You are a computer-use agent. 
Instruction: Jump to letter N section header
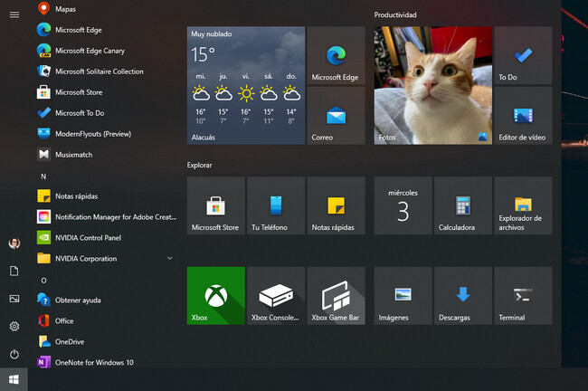click(43, 176)
